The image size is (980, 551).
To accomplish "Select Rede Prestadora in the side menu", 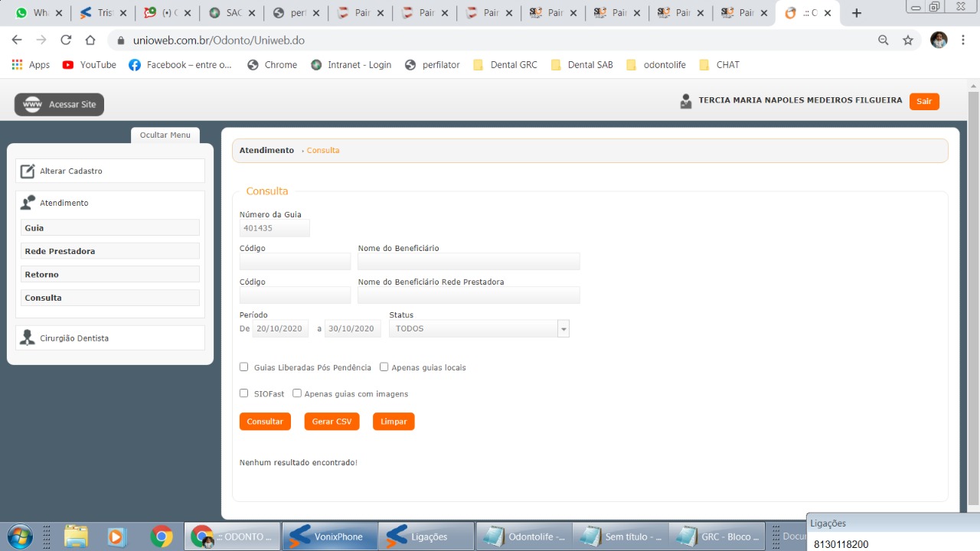I will tap(110, 251).
